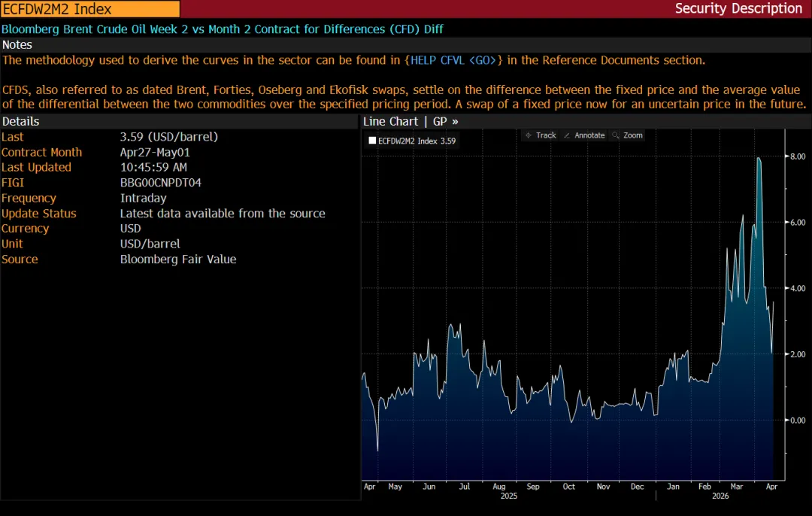Click the Security Description header
Screen dimensions: 812x516
(x=738, y=8)
